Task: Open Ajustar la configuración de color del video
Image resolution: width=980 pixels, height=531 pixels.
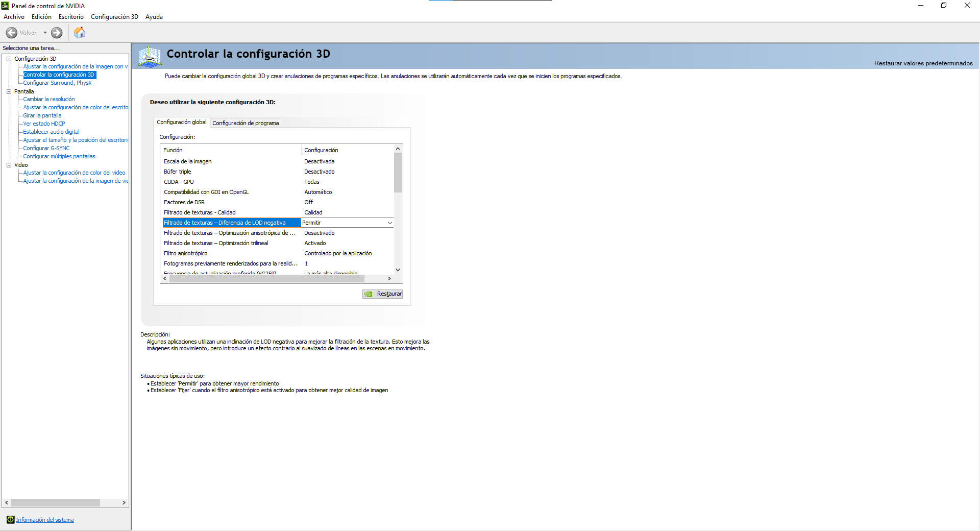Action: pyautogui.click(x=74, y=173)
